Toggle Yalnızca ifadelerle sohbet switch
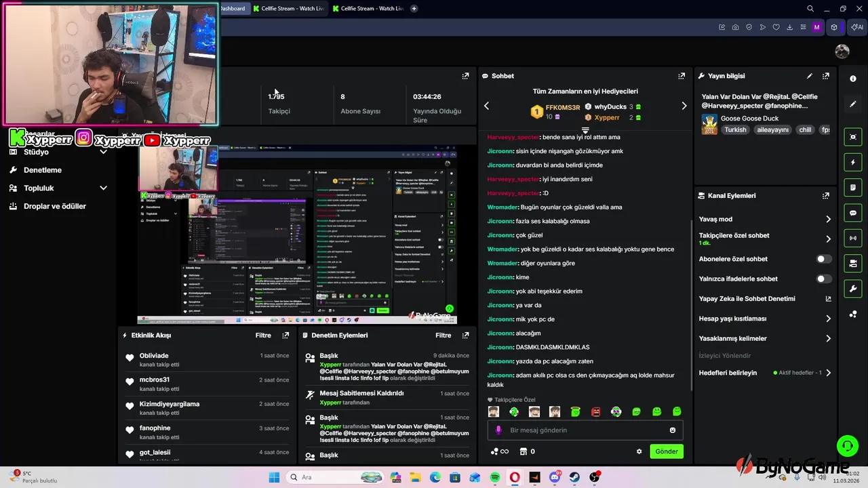Viewport: 868px width, 488px height. [x=824, y=279]
